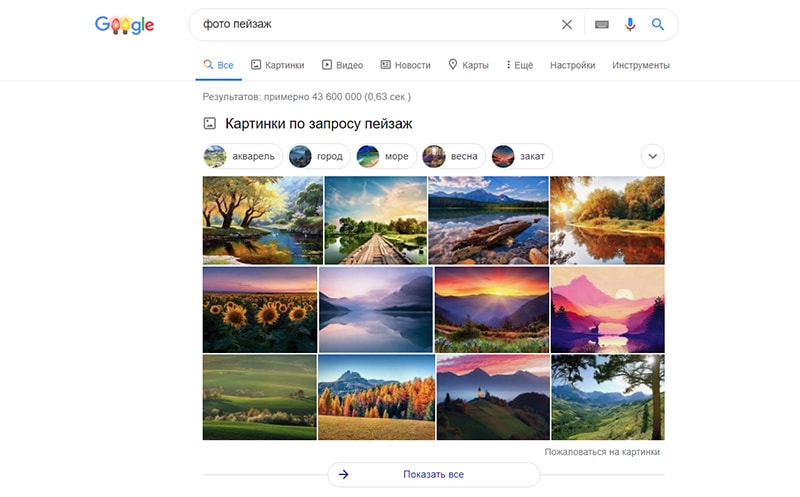Open the pine tree valley thumbnail
Viewport: 800px width, 497px height.
608,397
